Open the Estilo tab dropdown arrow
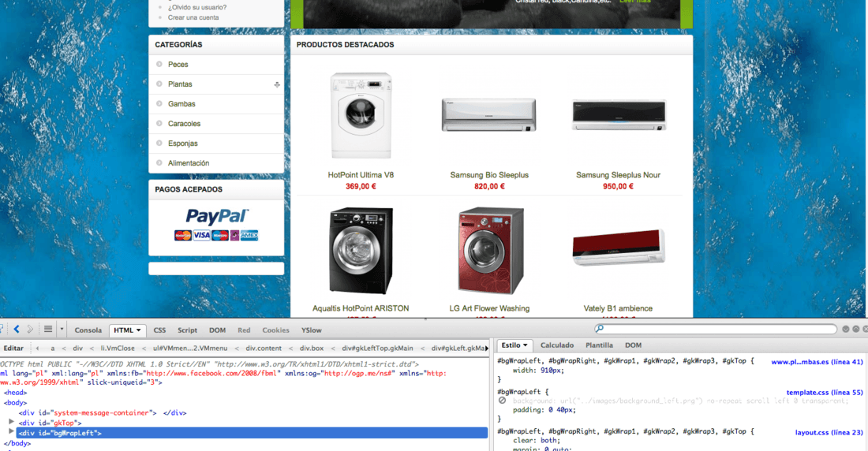Viewport: 868px width, 451px height. [x=526, y=345]
